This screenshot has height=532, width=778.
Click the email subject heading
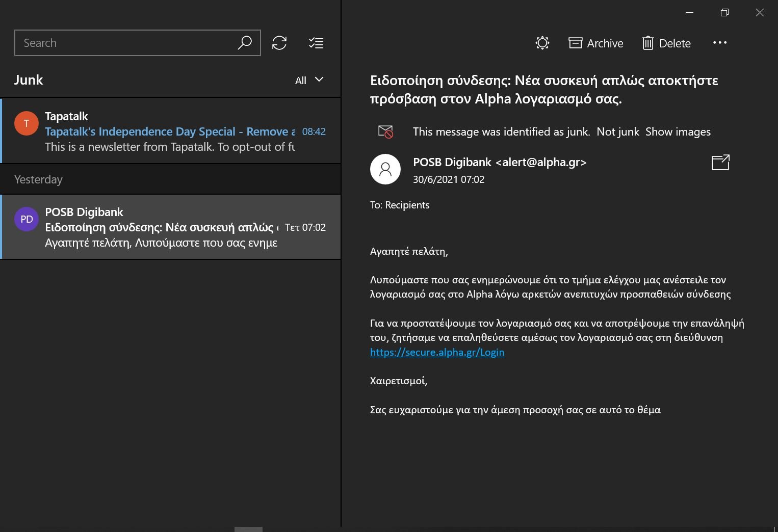click(x=544, y=89)
